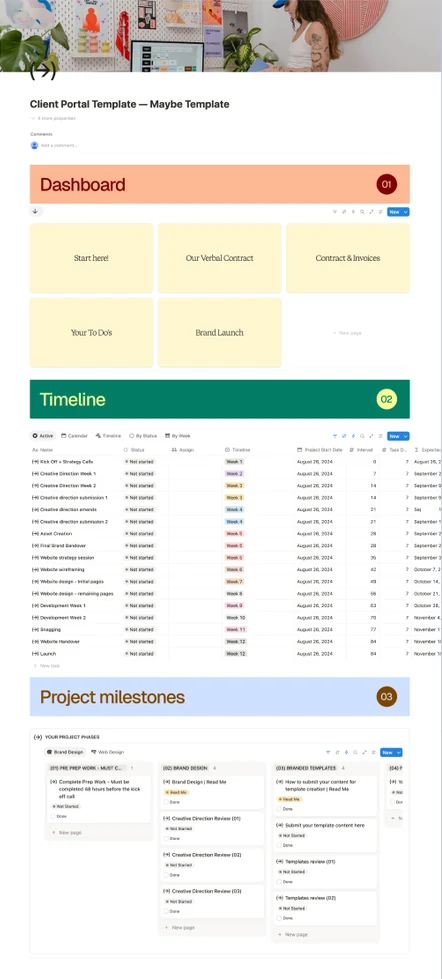The height and width of the screenshot is (979, 442).
Task: Check Done on Creative Direction Review (03) card
Action: click(166, 911)
